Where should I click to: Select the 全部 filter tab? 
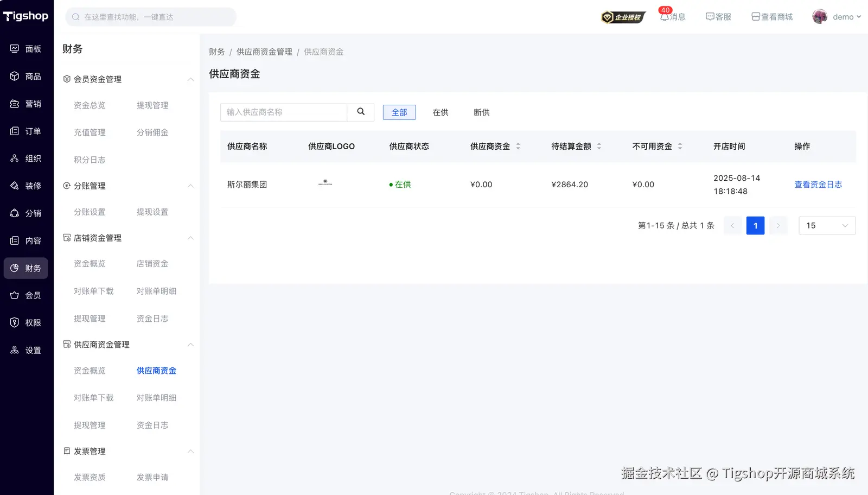(399, 112)
